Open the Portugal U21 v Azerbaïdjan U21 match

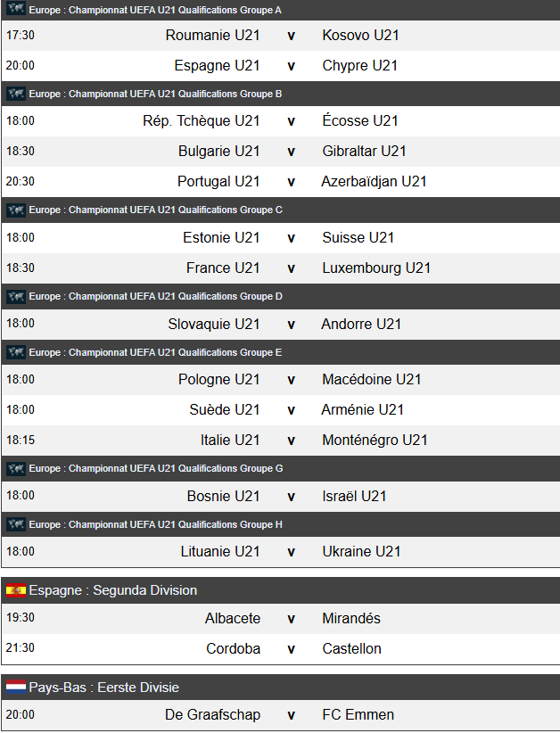pos(291,182)
